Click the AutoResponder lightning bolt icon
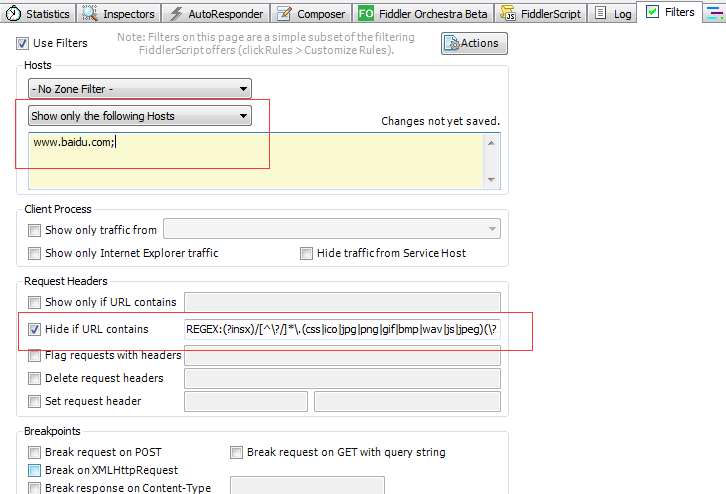Viewport: 726px width, 494px height. 175,13
